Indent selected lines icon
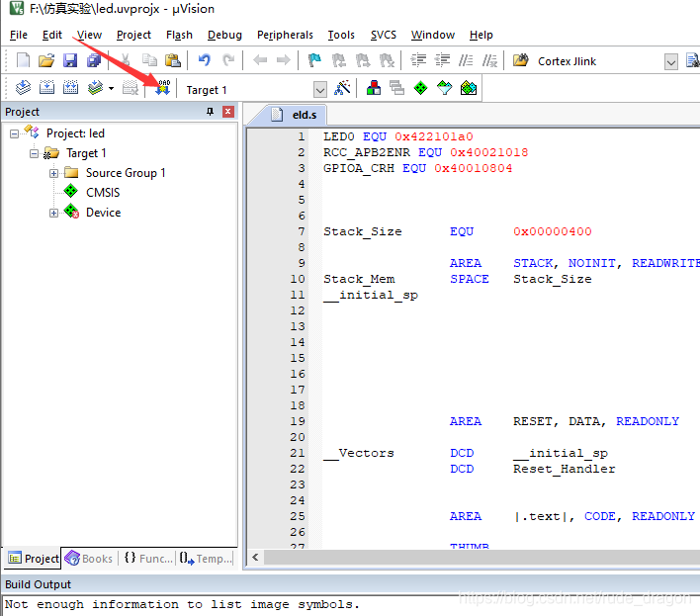Screen dimensions: 700x616 point(418,59)
